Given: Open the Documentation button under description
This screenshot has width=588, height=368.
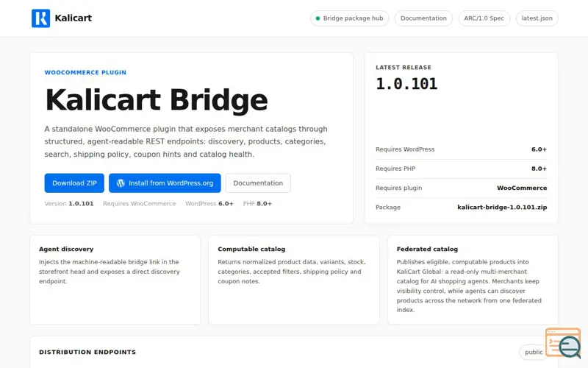Looking at the screenshot, I should click(258, 183).
